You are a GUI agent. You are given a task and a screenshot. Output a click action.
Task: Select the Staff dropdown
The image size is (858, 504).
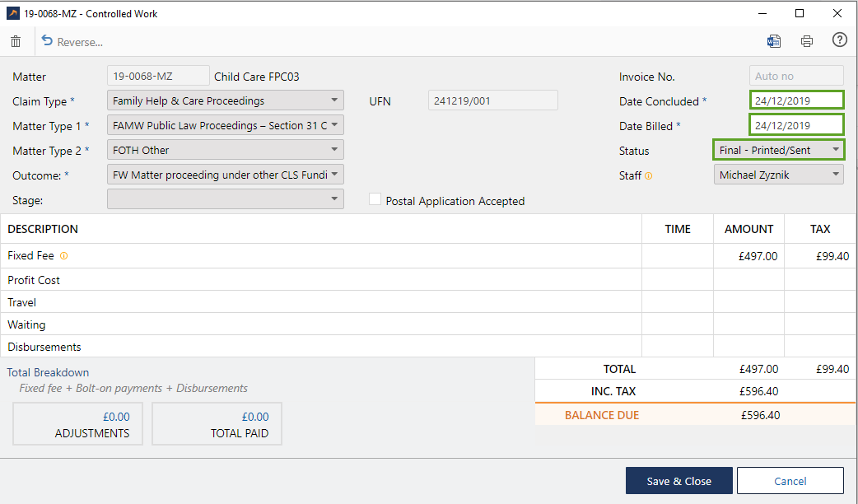click(x=778, y=175)
